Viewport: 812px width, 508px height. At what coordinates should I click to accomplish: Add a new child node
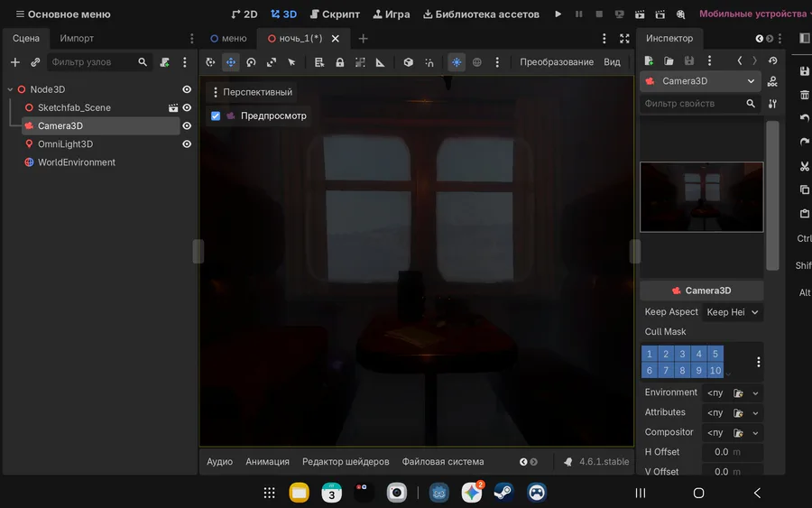tap(15, 62)
